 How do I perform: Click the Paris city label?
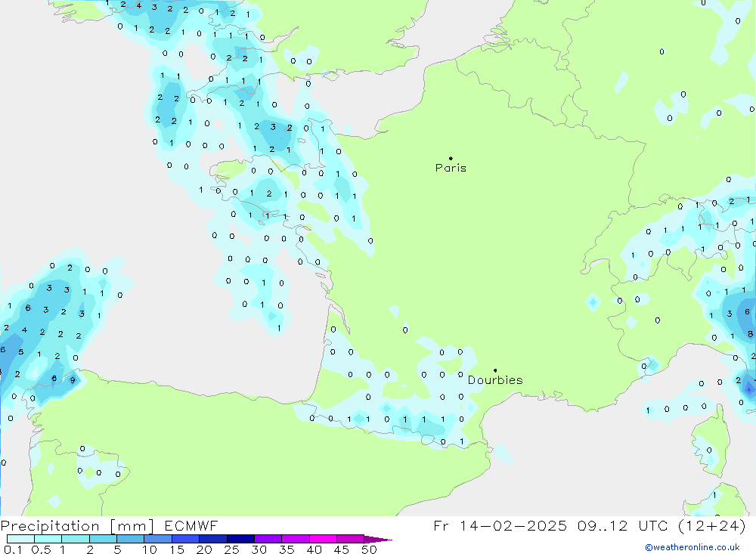pos(451,168)
